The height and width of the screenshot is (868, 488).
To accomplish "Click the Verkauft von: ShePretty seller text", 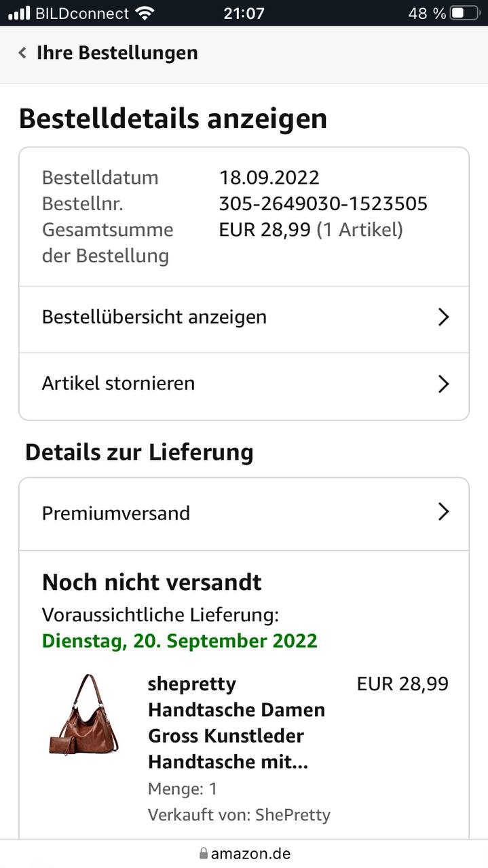I will 239,814.
